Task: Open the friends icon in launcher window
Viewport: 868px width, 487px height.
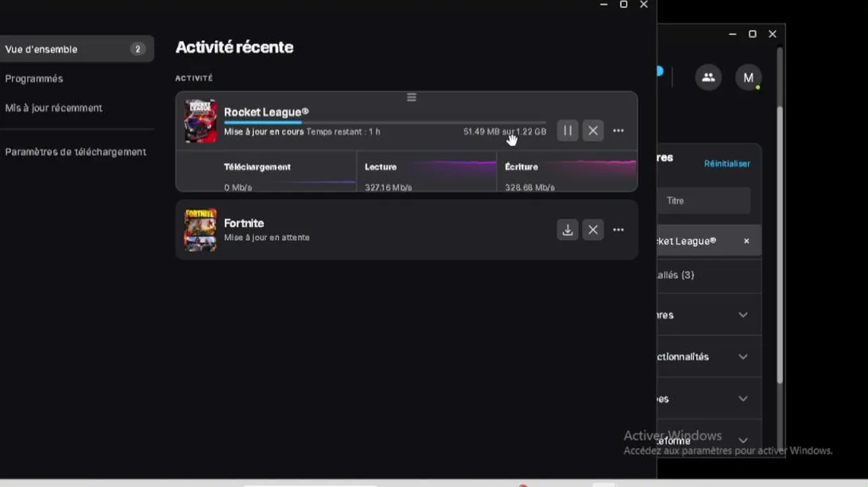Action: (708, 78)
